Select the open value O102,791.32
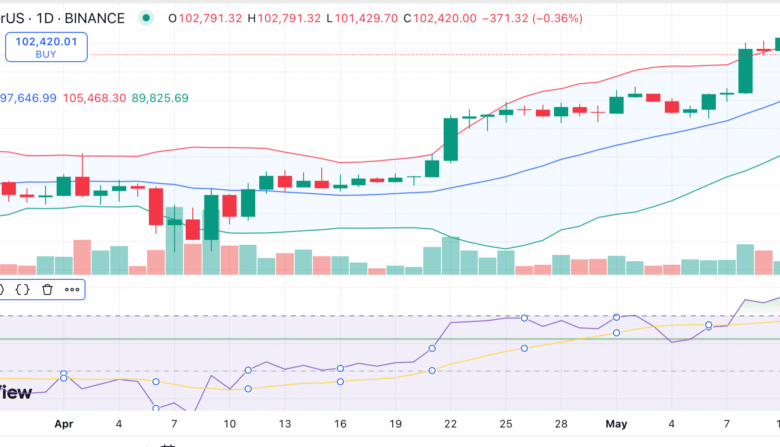The width and height of the screenshot is (780, 447). pos(205,18)
